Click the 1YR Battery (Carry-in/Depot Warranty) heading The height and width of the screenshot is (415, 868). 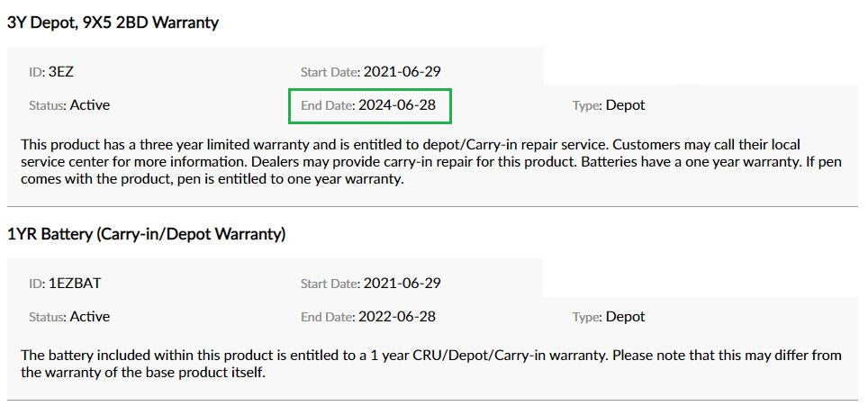146,235
